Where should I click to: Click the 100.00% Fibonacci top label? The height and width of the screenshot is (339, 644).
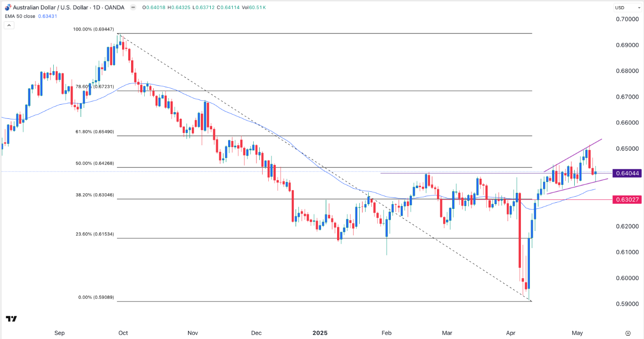tap(94, 29)
